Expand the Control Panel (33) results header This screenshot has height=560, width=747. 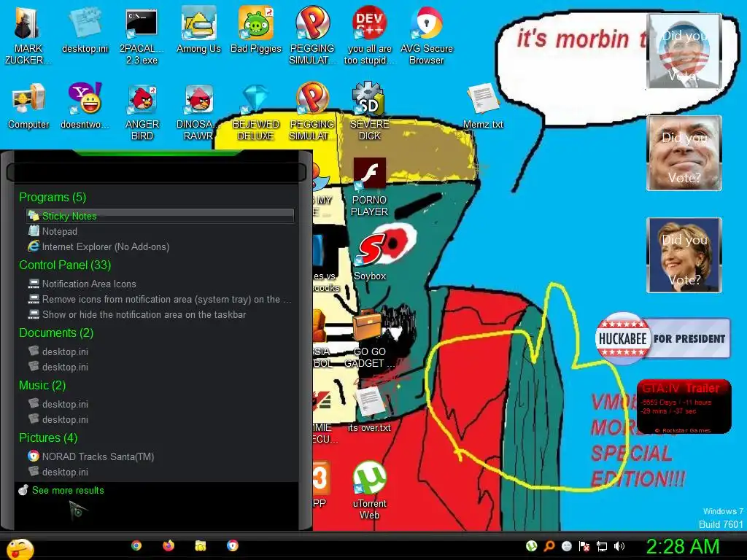click(65, 265)
